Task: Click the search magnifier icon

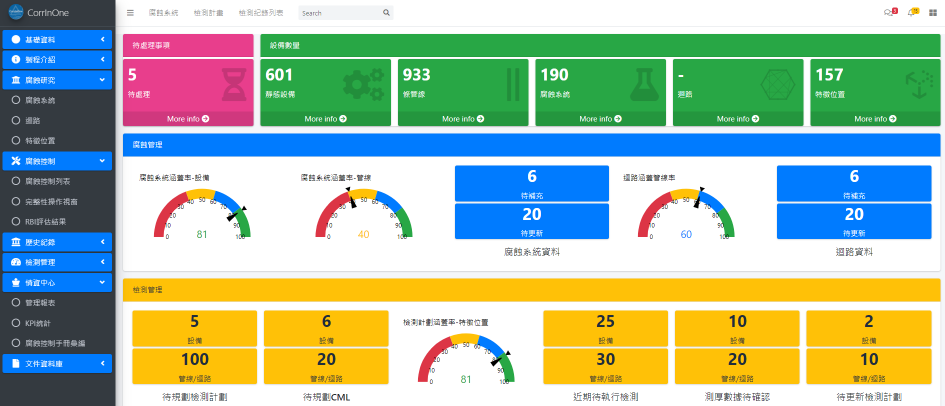Action: (x=386, y=13)
